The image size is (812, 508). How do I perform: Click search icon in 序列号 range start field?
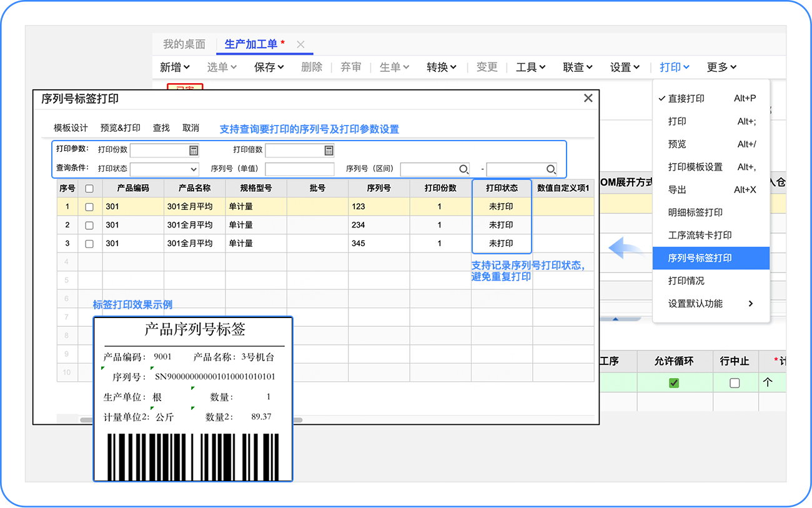(463, 169)
